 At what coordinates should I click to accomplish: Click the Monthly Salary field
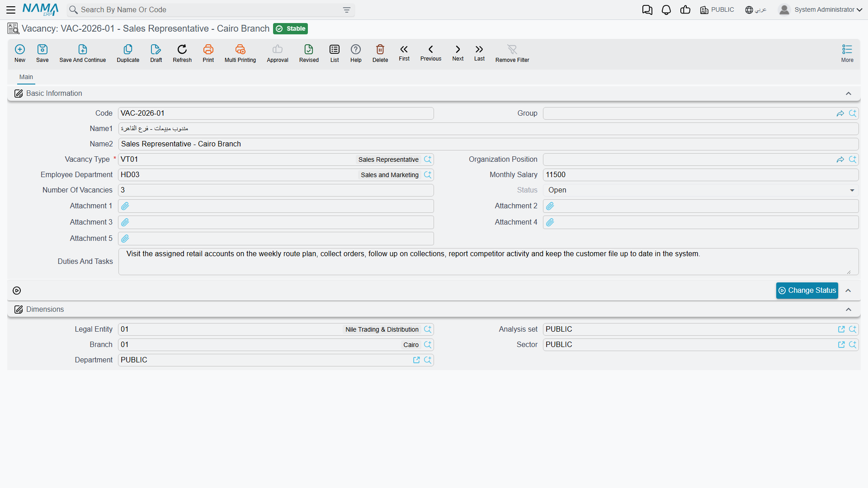[701, 175]
